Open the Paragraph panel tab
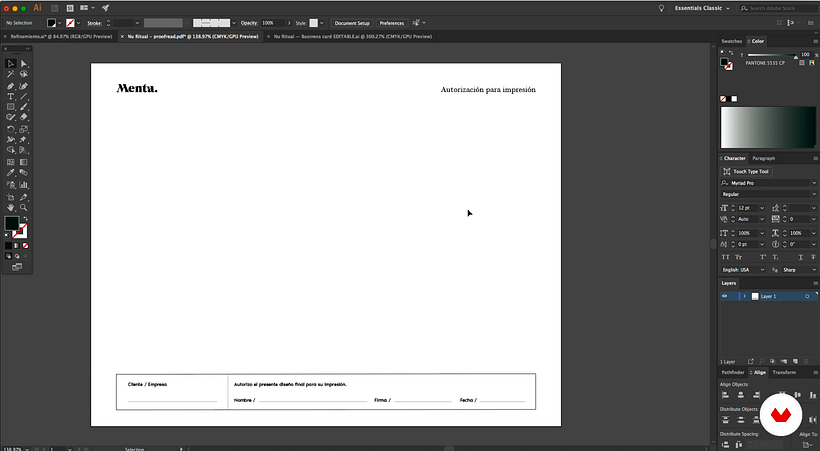 (764, 159)
